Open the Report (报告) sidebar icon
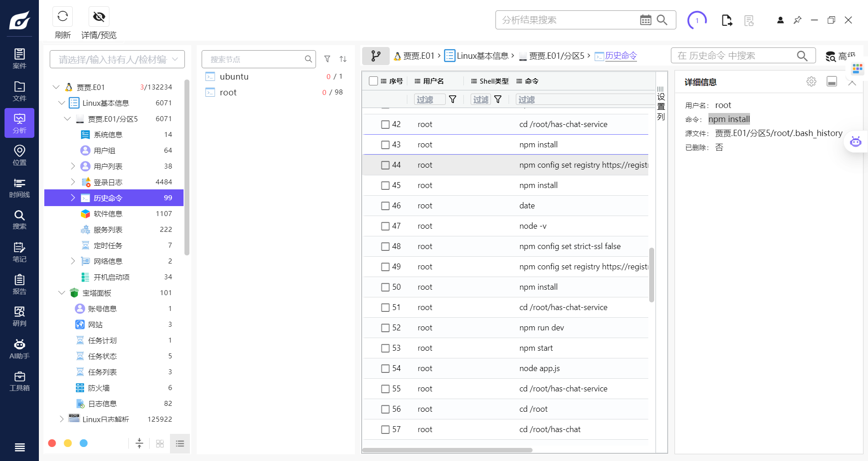The height and width of the screenshot is (461, 868). click(19, 284)
